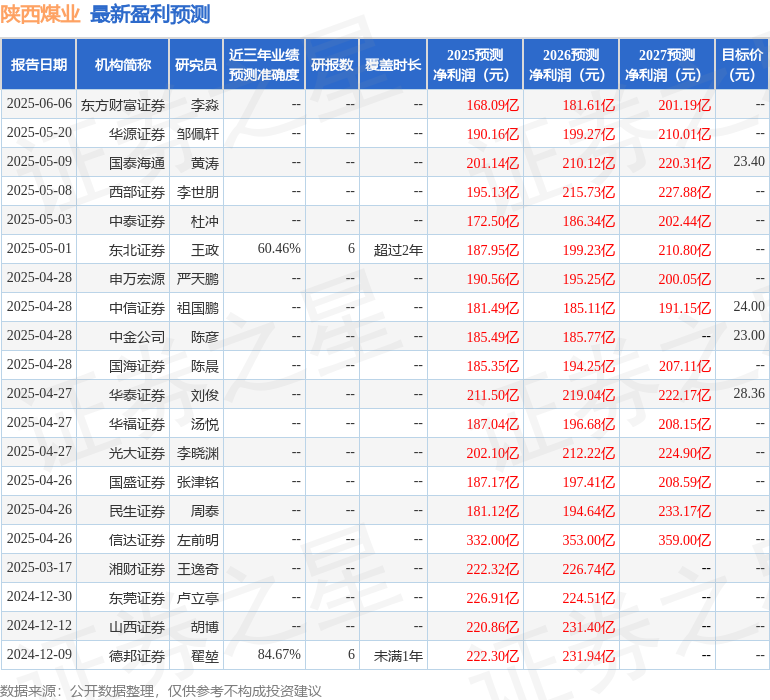Screen dimensions: 770x700
Task: Click the 陕西煤业 stock name title
Action: point(41,15)
